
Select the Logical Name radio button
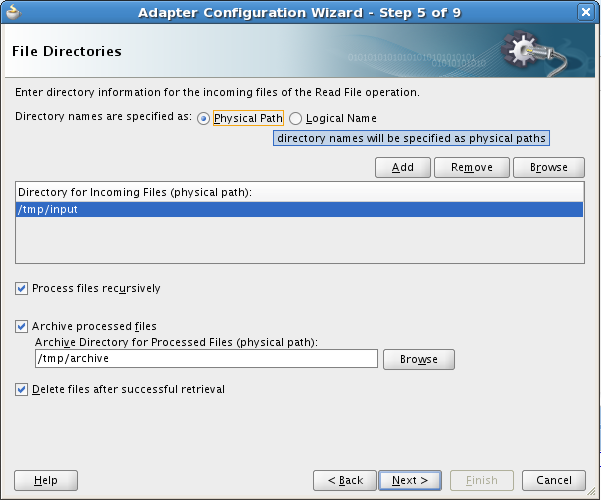click(295, 118)
